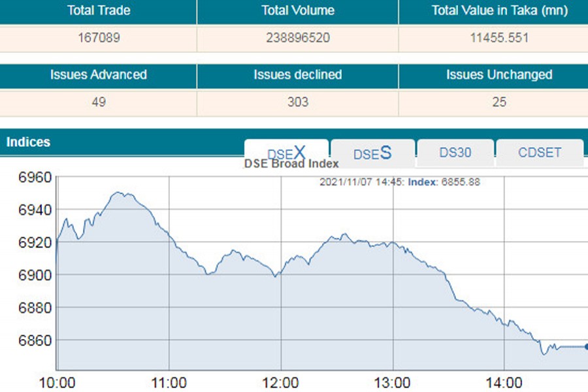
Task: Show the CDSET index tab
Action: point(539,154)
